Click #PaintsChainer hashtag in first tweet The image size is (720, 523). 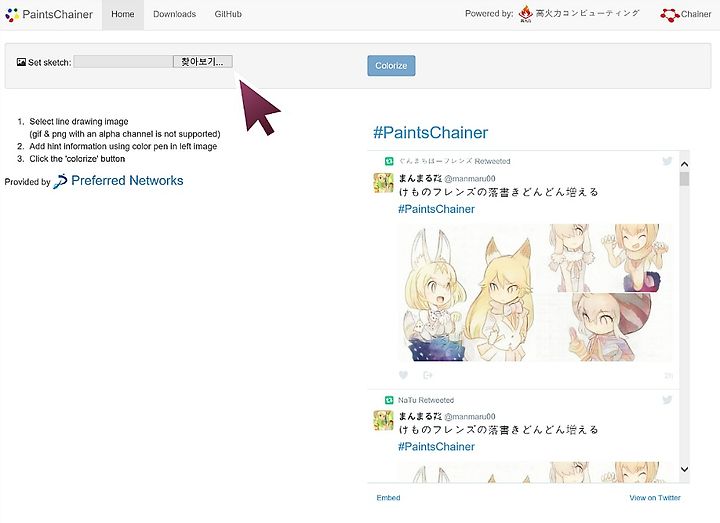coord(436,209)
